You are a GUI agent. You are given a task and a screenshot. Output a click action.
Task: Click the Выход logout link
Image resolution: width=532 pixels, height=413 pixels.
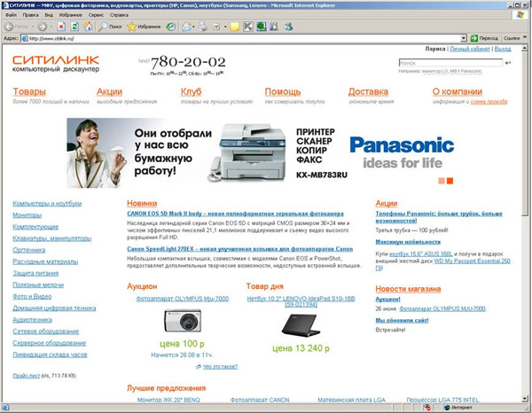click(503, 49)
